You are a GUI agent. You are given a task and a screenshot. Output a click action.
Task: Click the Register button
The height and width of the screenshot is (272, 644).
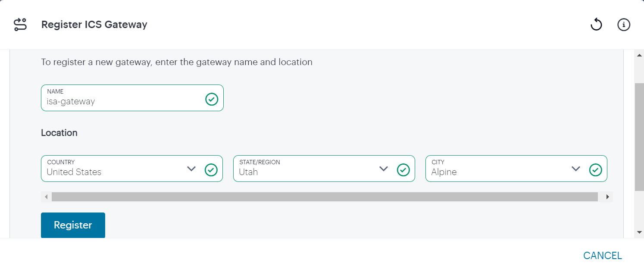(73, 225)
